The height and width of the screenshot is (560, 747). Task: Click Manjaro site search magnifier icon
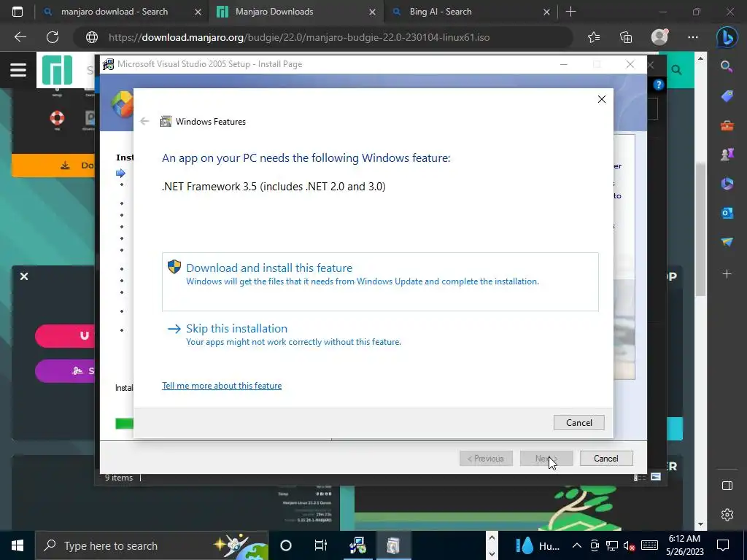676,70
